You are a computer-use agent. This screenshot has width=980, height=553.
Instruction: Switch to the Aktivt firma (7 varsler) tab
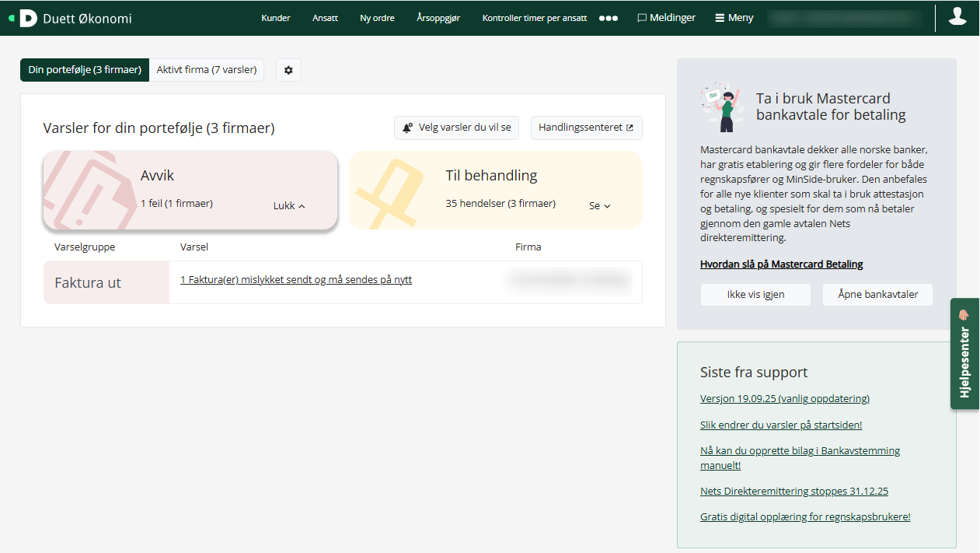pyautogui.click(x=207, y=69)
